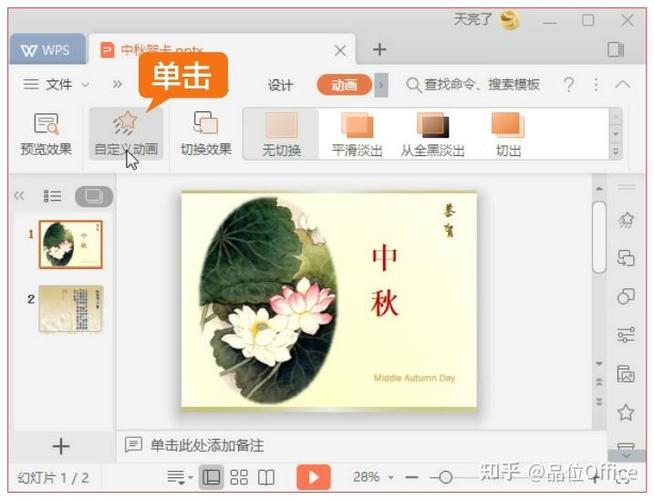Screen dimensions: 654x500
Task: Start slideshow with orange play button
Action: coord(314,477)
